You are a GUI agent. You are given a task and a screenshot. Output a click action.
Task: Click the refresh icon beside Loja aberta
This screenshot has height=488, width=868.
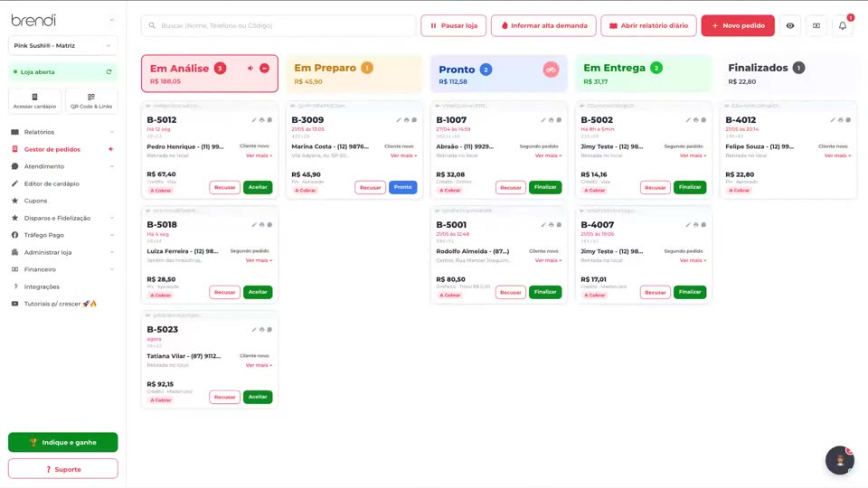point(109,72)
